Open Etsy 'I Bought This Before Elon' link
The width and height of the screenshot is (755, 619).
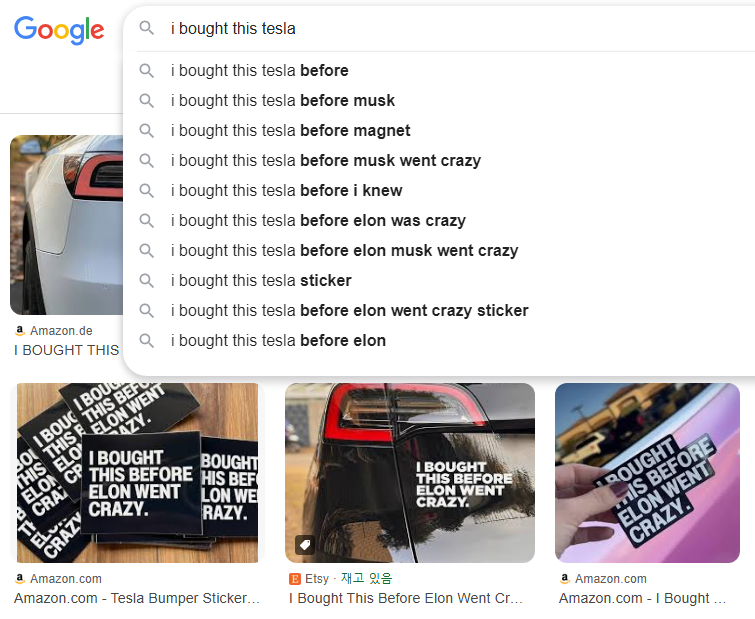406,598
